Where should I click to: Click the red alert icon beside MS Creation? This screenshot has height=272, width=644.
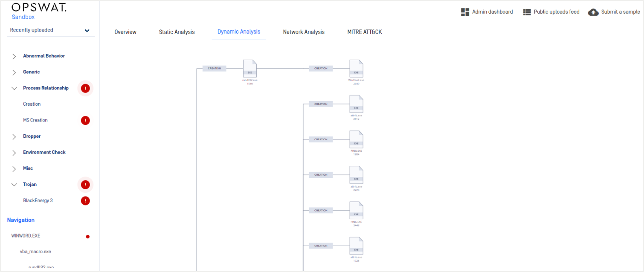(x=85, y=120)
